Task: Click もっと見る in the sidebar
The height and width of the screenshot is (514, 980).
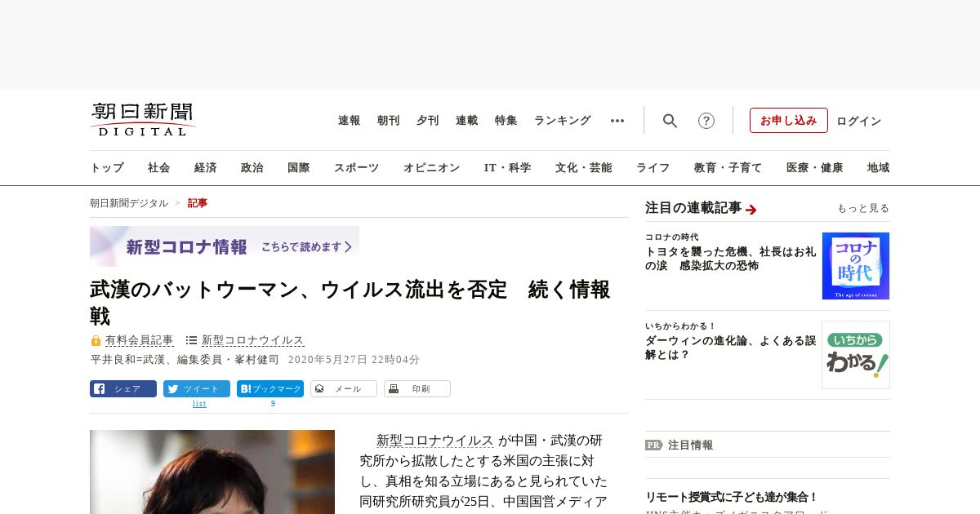Action: (863, 209)
